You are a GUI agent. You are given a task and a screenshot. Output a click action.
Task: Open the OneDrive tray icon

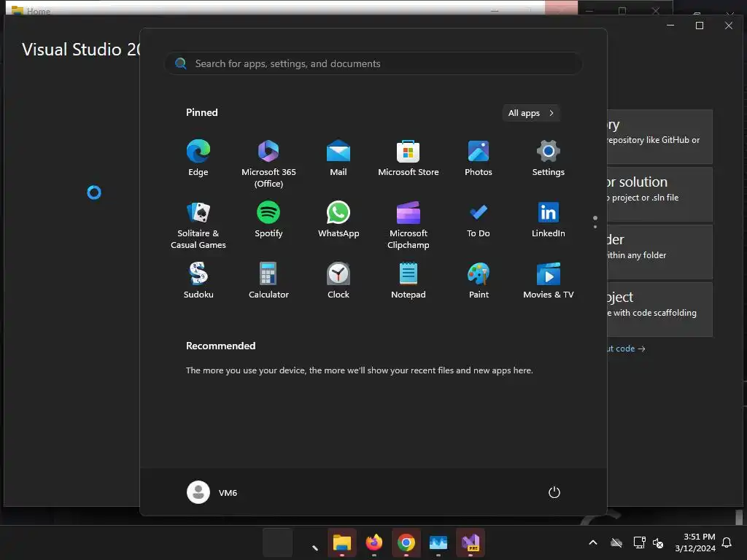pos(616,542)
